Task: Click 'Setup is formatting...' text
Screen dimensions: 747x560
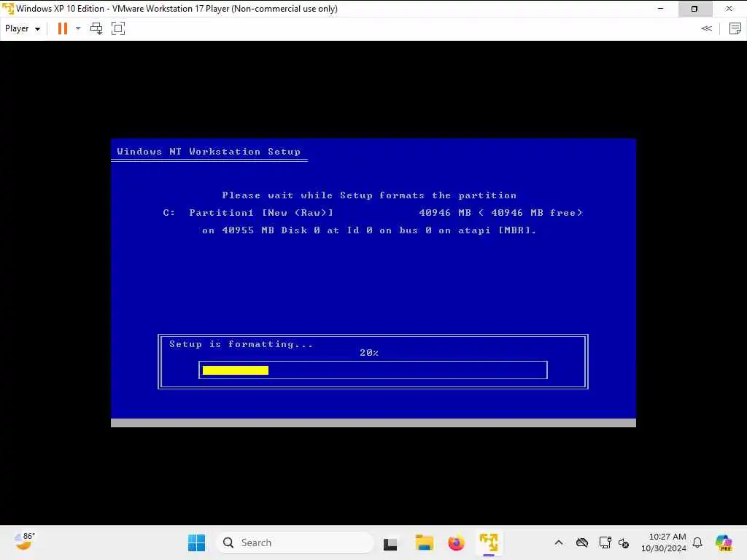Action: tap(241, 344)
